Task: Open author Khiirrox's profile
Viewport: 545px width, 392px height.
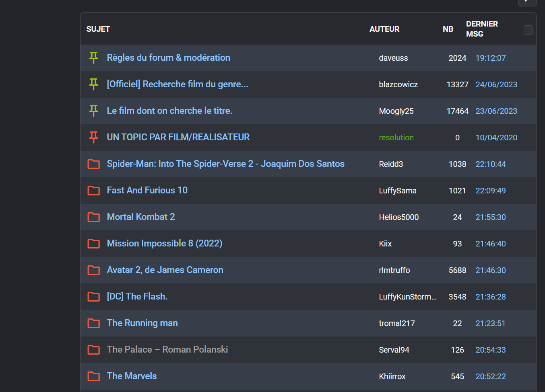Action: pos(392,376)
